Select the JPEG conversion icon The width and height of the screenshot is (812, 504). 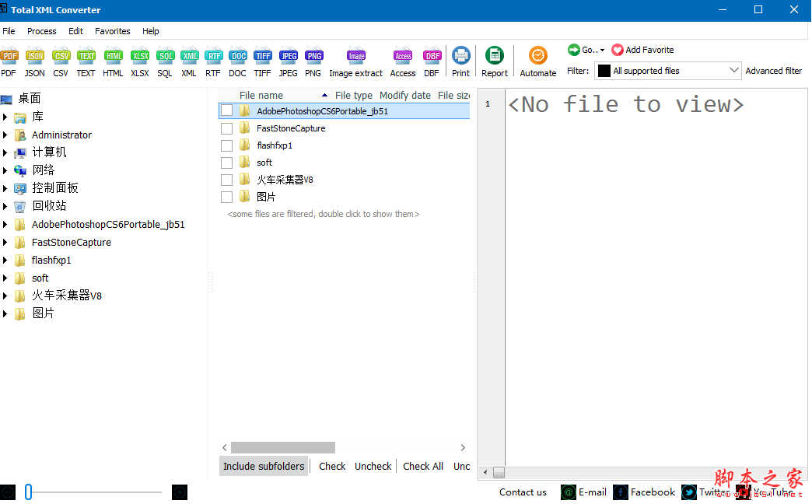pyautogui.click(x=288, y=56)
